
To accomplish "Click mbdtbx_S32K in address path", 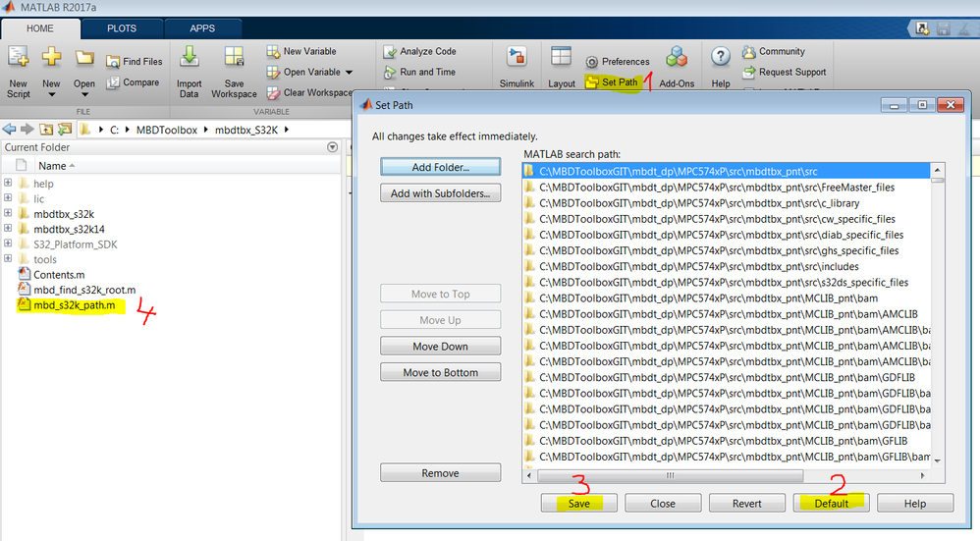I will tap(246, 130).
